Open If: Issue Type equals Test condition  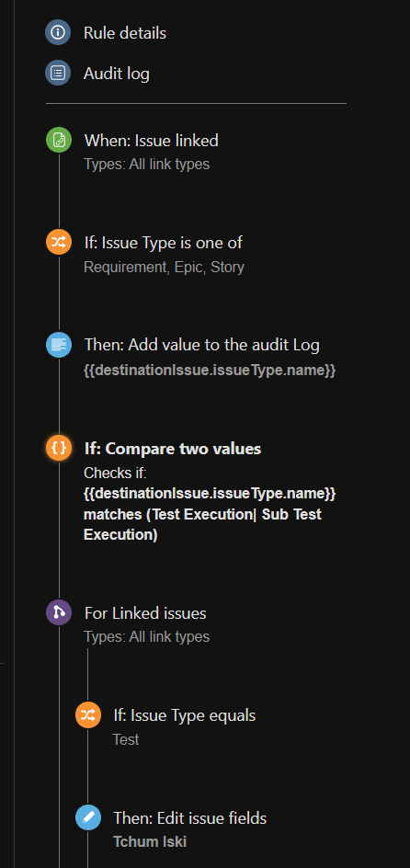click(185, 715)
